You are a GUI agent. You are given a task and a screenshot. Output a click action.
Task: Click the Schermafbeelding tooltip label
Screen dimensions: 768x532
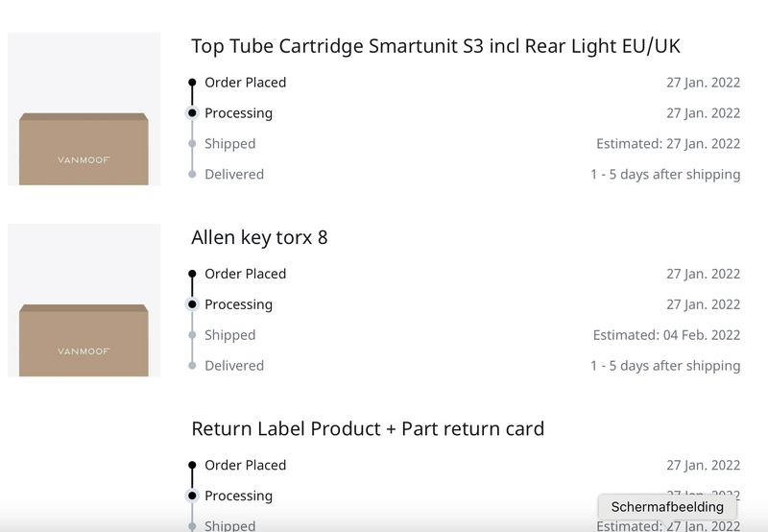pos(667,507)
